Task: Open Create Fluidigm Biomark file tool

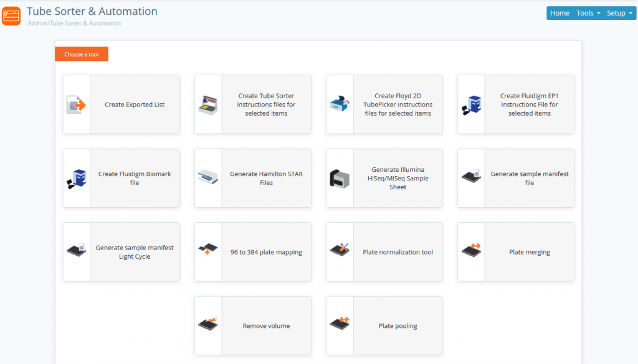Action: coord(121,179)
